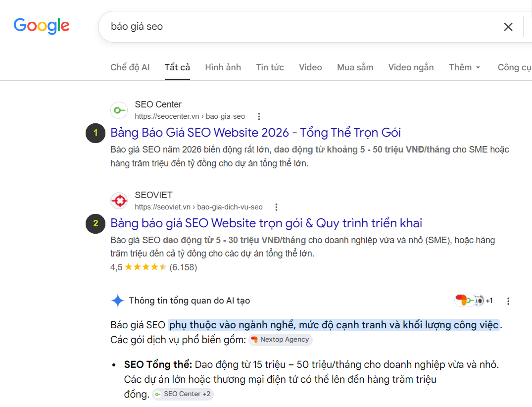Expand the Thêm dropdown menu
532x407 pixels.
465,67
